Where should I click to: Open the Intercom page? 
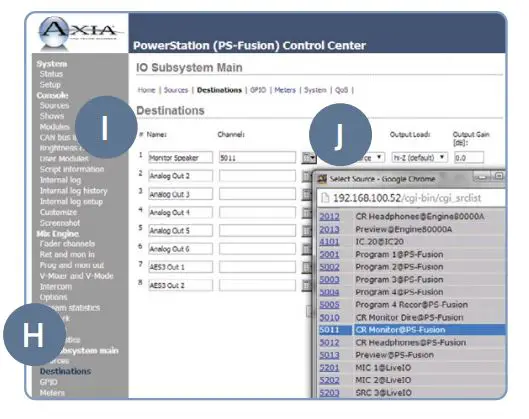56,287
